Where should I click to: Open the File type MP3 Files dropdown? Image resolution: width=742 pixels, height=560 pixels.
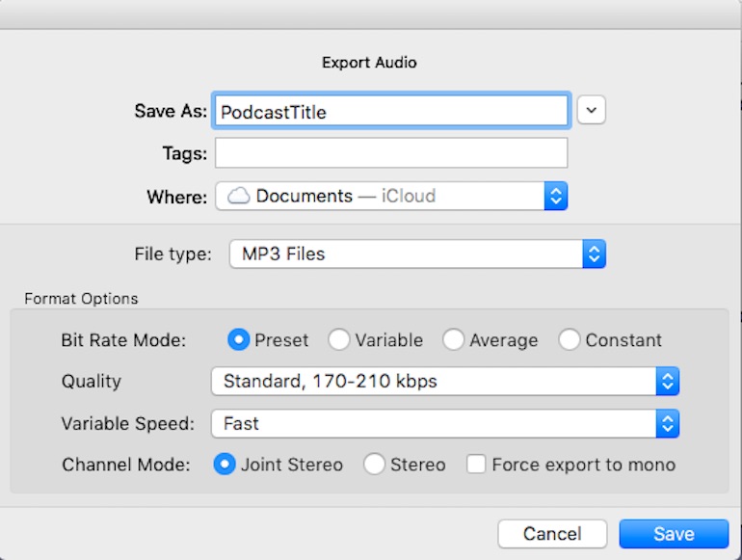[x=417, y=254]
